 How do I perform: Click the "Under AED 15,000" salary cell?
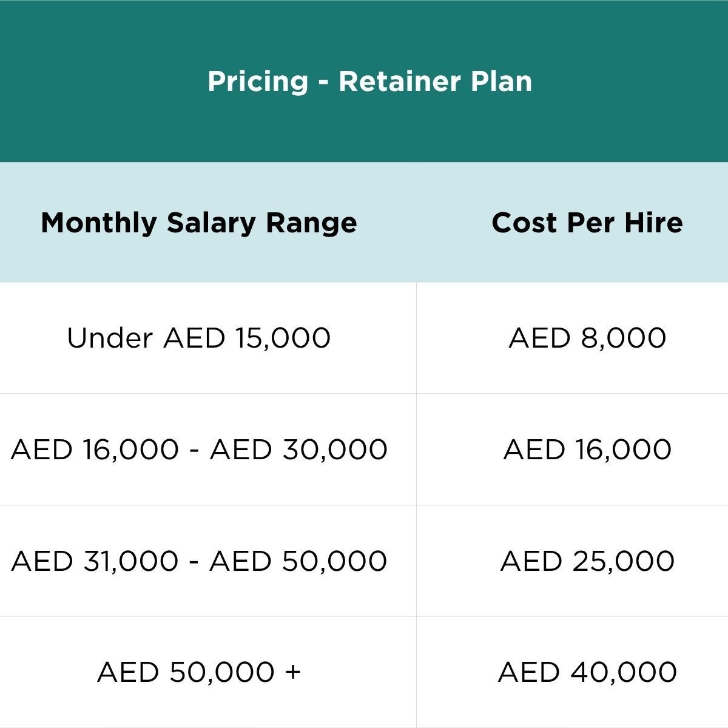199,338
